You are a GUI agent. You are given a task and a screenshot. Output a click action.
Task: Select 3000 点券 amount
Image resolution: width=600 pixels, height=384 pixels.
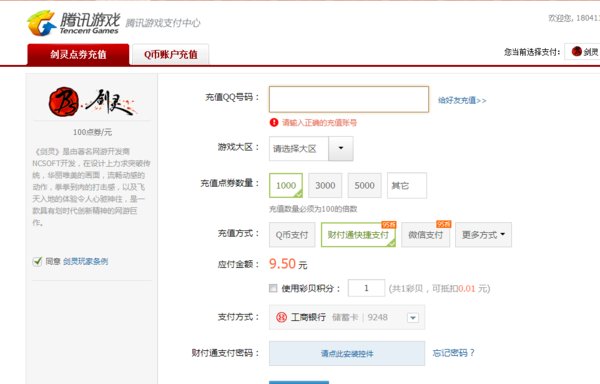click(x=325, y=185)
